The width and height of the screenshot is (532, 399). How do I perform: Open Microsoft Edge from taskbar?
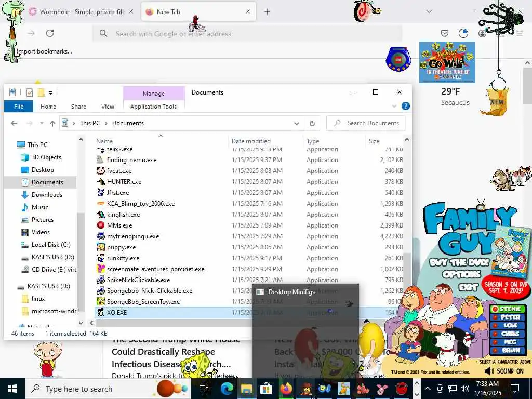pos(227,389)
